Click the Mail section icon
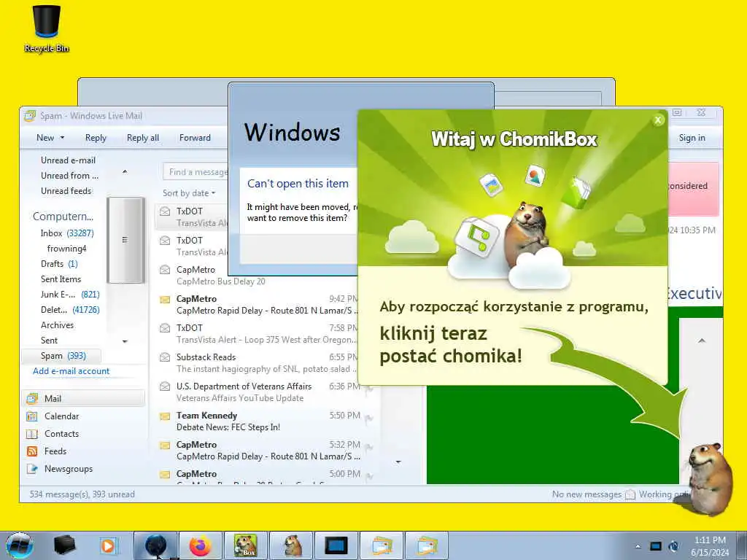Viewport: 747px width, 560px height. coord(32,399)
